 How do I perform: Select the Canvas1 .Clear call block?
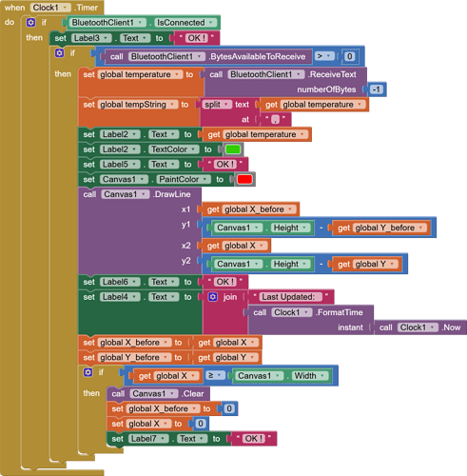pos(158,394)
